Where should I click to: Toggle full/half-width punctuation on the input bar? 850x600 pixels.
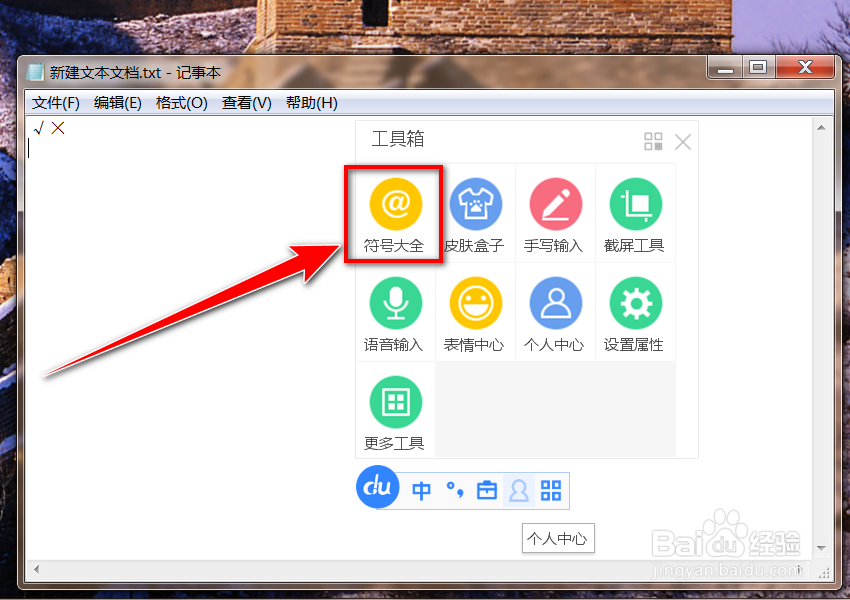pos(453,490)
